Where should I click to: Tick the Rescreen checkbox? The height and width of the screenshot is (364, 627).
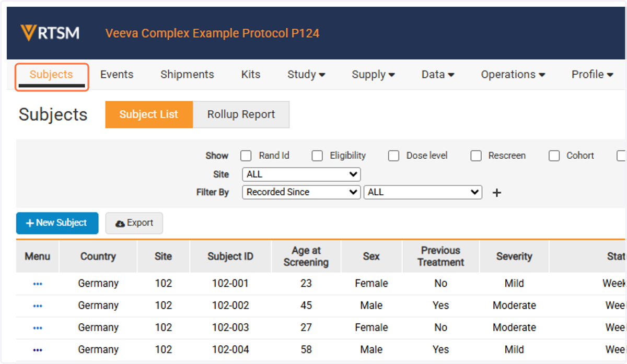click(476, 156)
